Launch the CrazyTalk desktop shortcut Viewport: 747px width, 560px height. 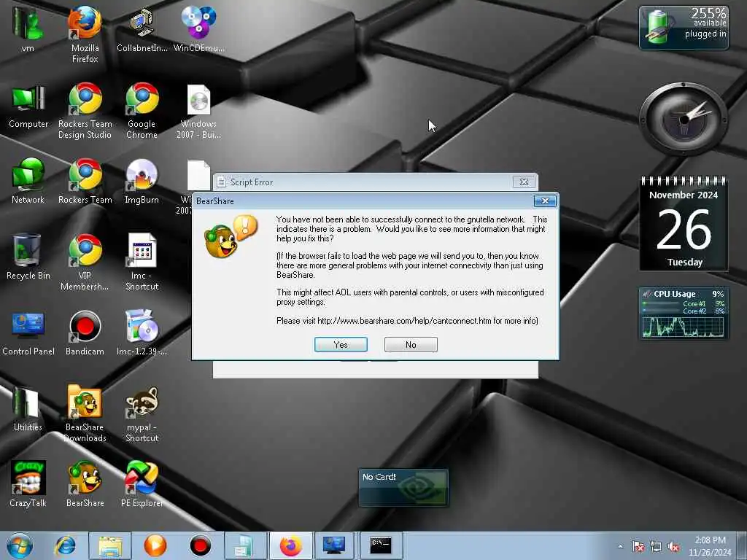tap(28, 484)
